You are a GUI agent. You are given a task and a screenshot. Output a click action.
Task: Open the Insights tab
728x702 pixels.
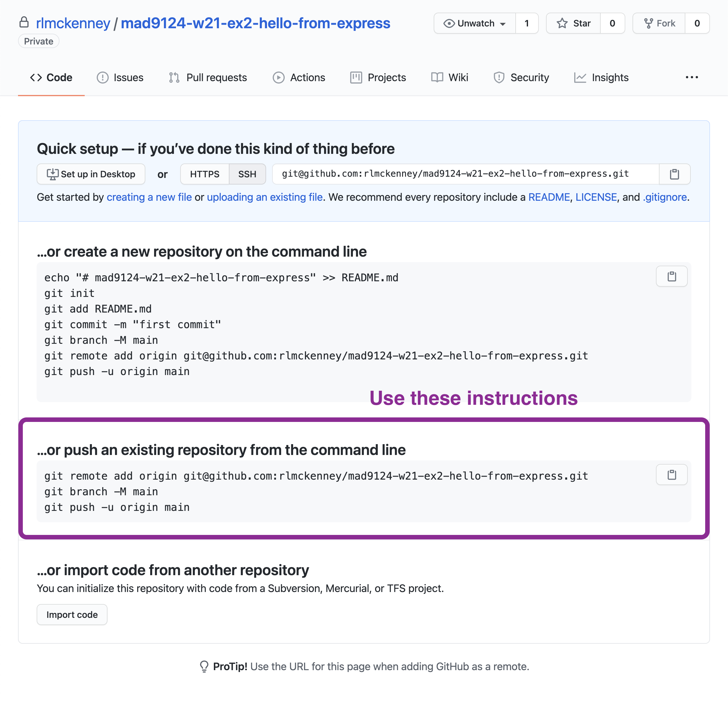click(601, 77)
